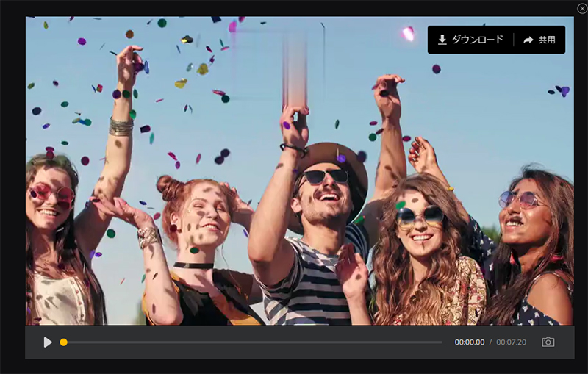Close the preview with the X icon
588x374 pixels.
(582, 8)
